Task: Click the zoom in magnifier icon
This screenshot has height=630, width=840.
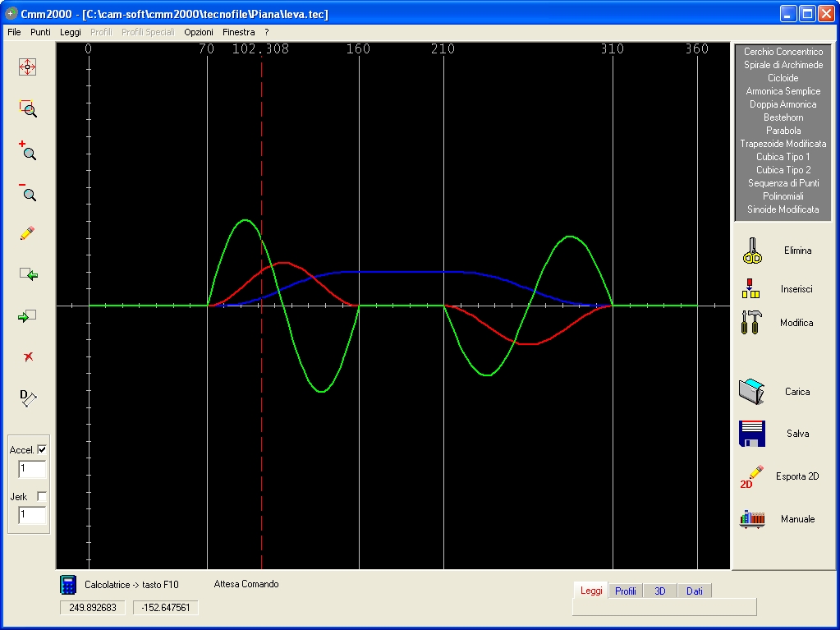Action: [x=27, y=150]
